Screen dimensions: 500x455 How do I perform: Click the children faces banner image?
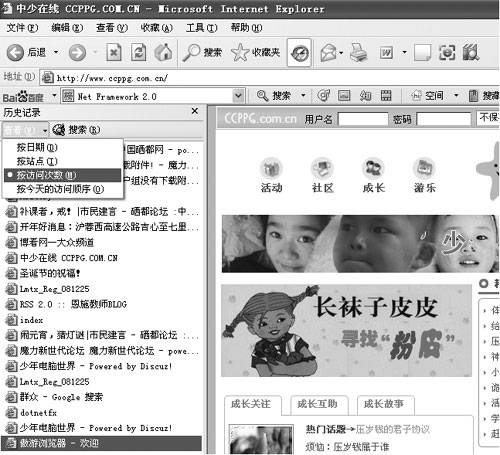tap(360, 244)
